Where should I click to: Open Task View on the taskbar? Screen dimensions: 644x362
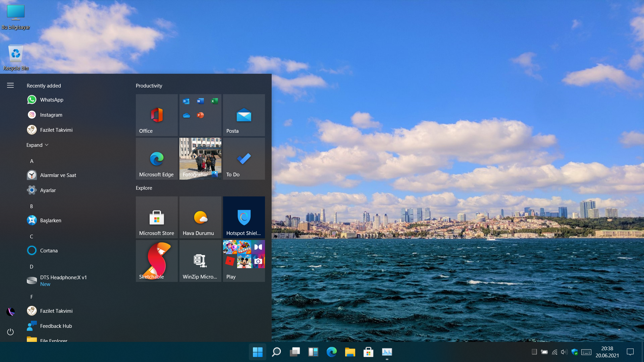coord(295,352)
